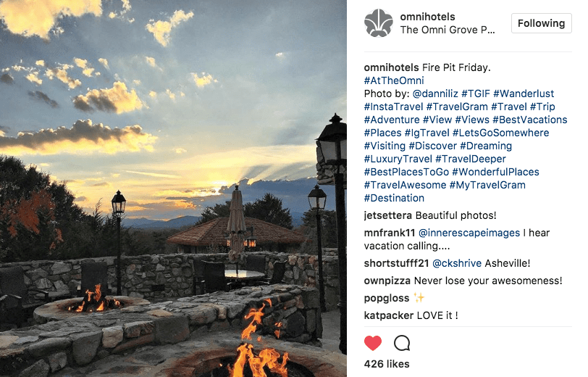Open the omnihotels profile avatar
Viewport: 588px width, 377px height.
379,23
